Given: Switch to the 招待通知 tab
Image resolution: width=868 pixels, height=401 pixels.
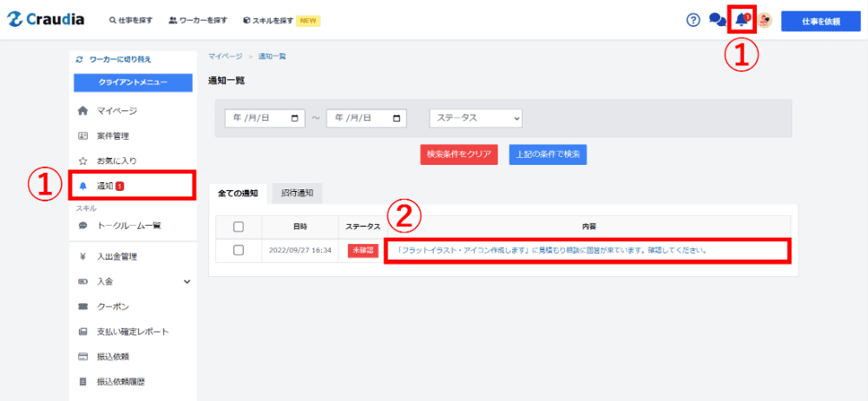Looking at the screenshot, I should (x=297, y=193).
